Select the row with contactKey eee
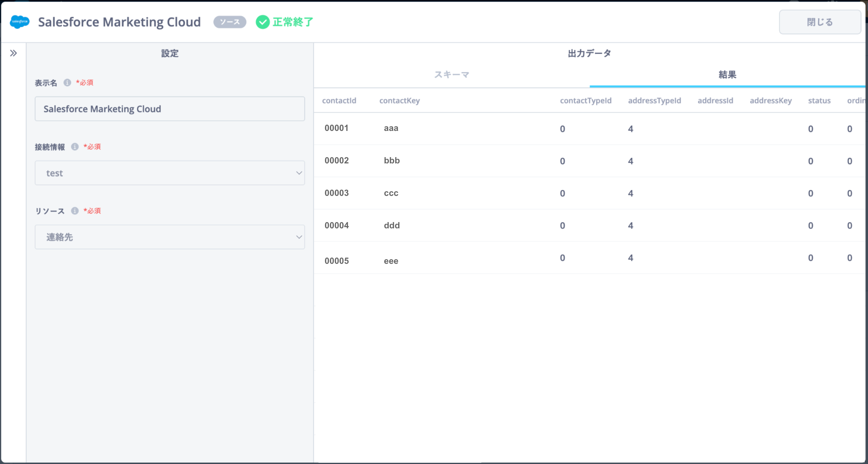Viewport: 868px width, 464px height. click(x=391, y=261)
